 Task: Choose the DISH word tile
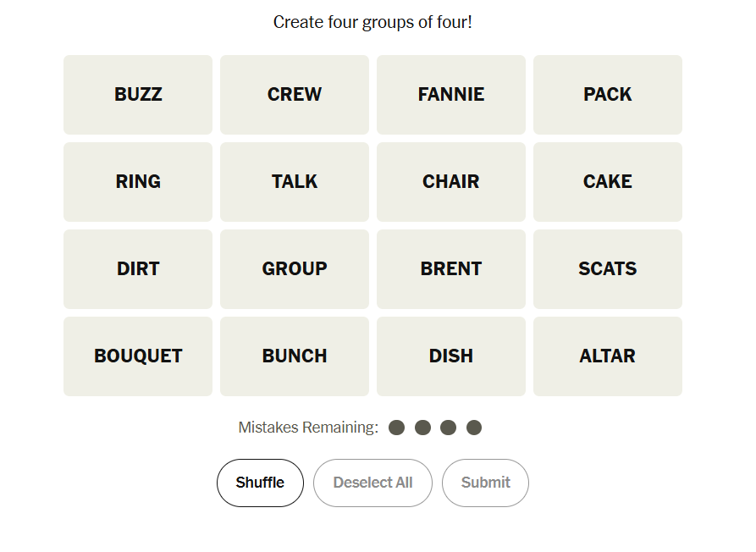tap(451, 356)
